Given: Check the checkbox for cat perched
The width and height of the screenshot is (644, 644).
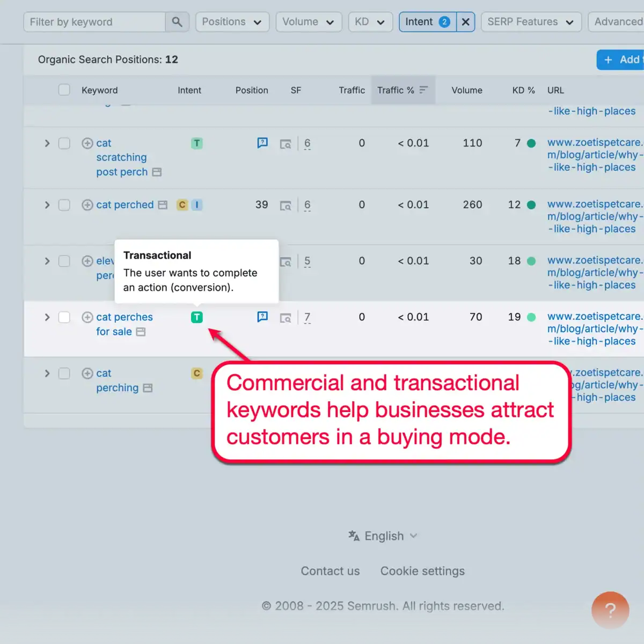Looking at the screenshot, I should 64,204.
